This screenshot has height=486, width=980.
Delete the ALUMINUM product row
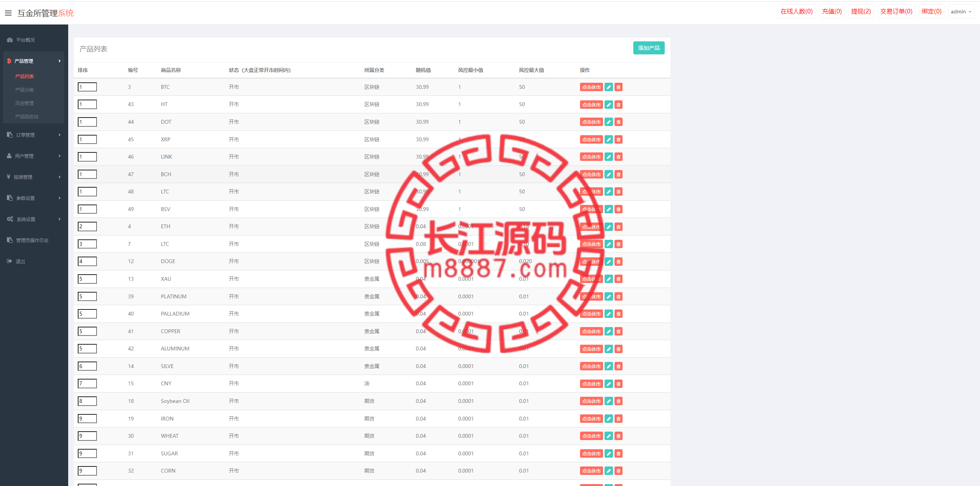[x=618, y=349]
